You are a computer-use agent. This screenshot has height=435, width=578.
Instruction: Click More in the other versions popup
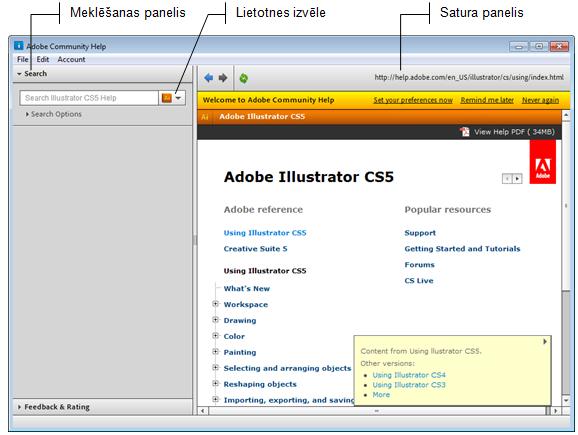click(x=381, y=395)
